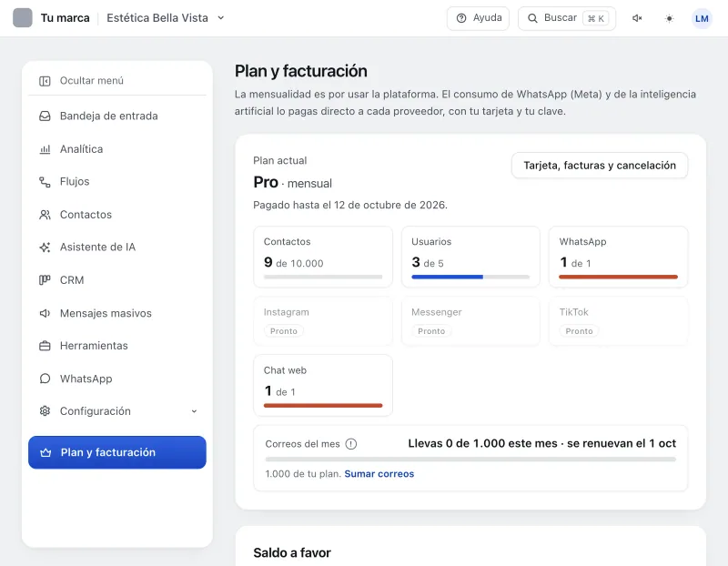
Task: Open Asistente de IA page
Action: point(117,248)
